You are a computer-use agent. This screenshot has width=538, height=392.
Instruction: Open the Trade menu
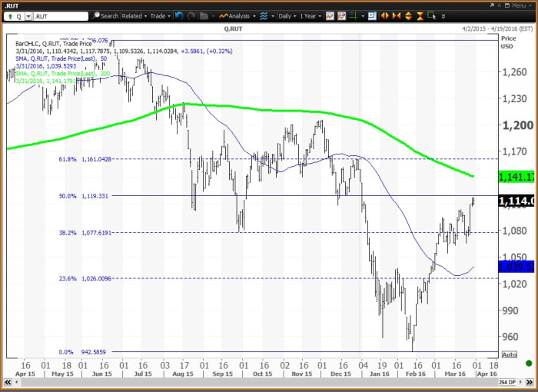click(160, 16)
